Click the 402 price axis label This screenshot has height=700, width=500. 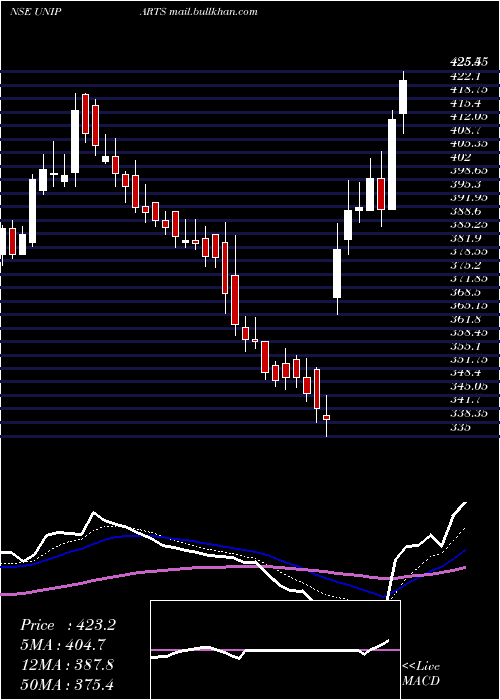click(x=460, y=157)
